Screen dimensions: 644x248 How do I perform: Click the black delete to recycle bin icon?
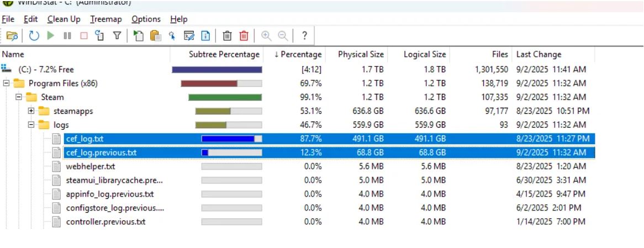click(x=227, y=36)
